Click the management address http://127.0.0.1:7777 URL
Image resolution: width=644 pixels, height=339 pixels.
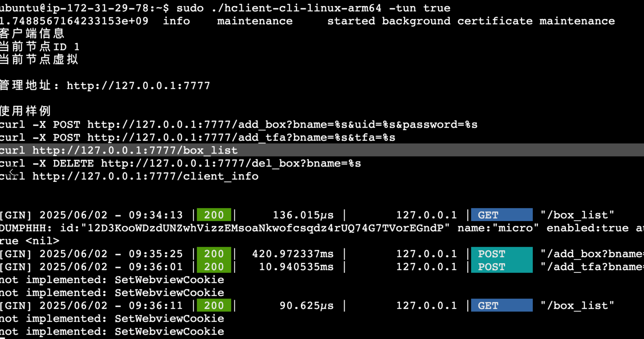138,86
